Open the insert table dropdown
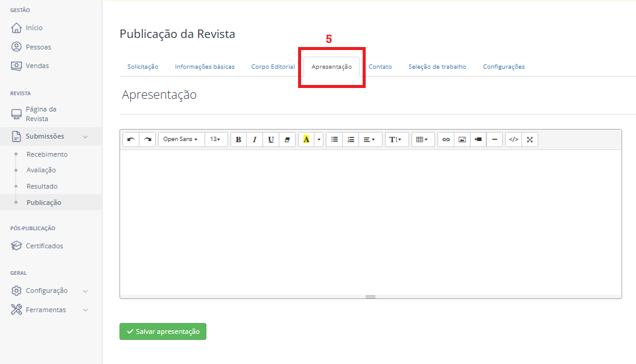636x364 pixels. click(422, 139)
